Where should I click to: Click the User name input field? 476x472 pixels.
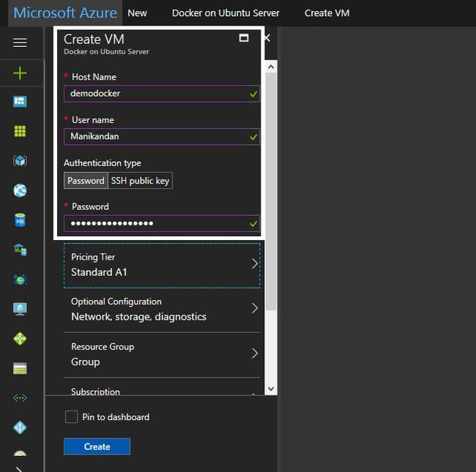pos(162,137)
